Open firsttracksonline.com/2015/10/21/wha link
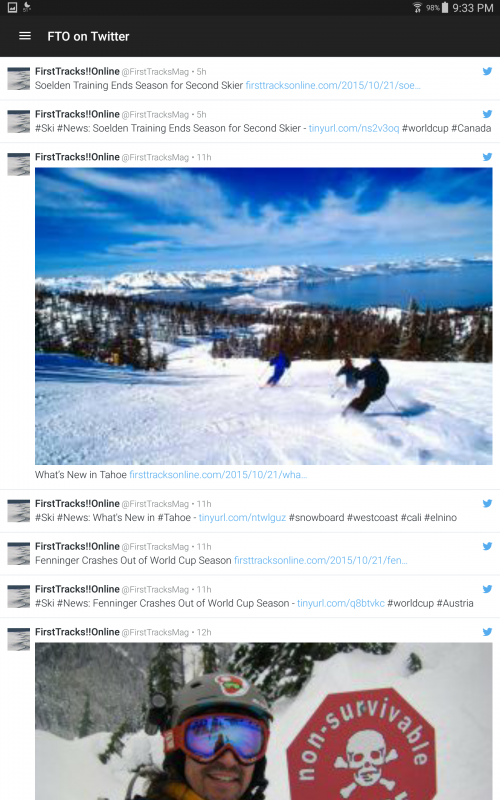Screen dimensions: 500x800 coord(218,474)
